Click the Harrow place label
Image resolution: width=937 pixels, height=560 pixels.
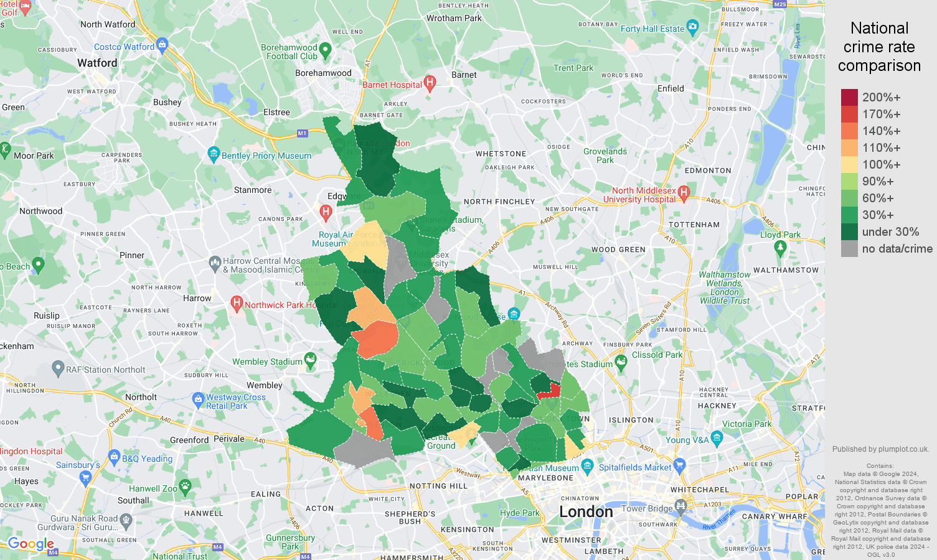click(197, 298)
